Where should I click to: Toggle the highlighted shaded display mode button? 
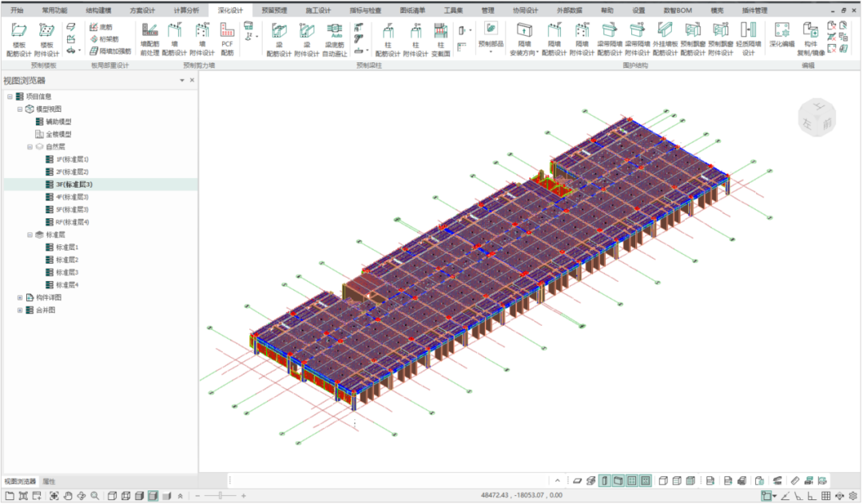click(153, 496)
